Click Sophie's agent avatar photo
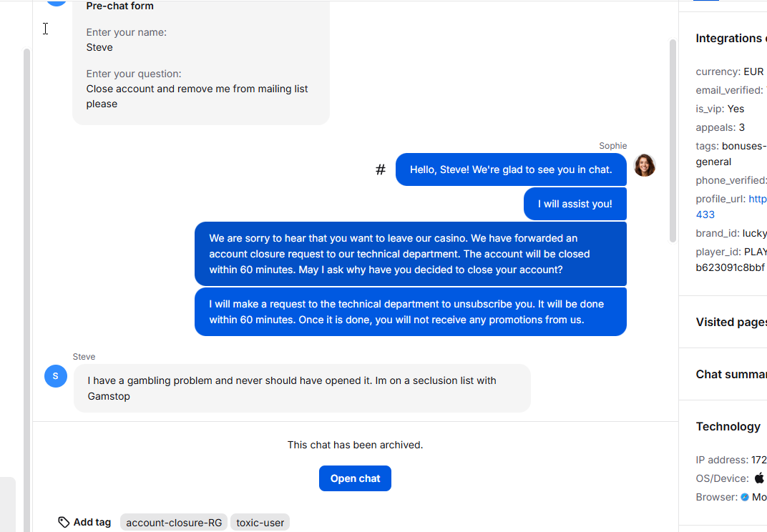Screen dimensions: 767x532 (x=644, y=165)
